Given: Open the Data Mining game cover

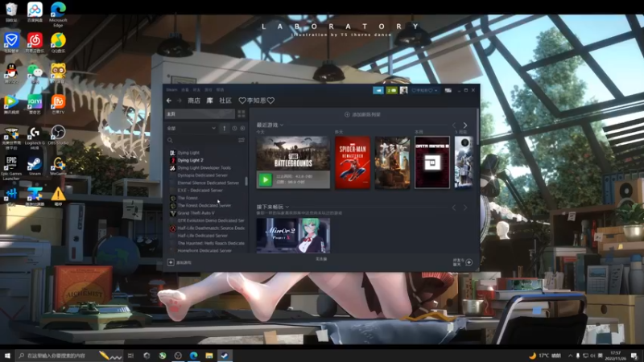Looking at the screenshot, I should tap(432, 162).
